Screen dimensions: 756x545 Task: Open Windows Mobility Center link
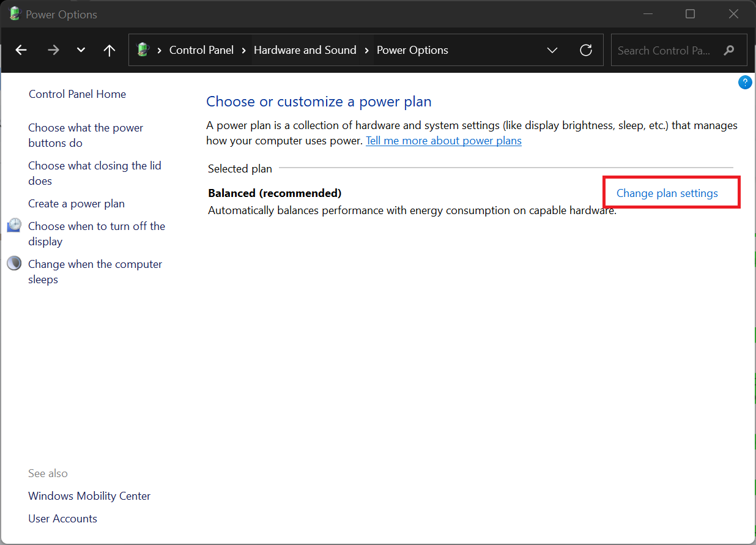pyautogui.click(x=89, y=496)
